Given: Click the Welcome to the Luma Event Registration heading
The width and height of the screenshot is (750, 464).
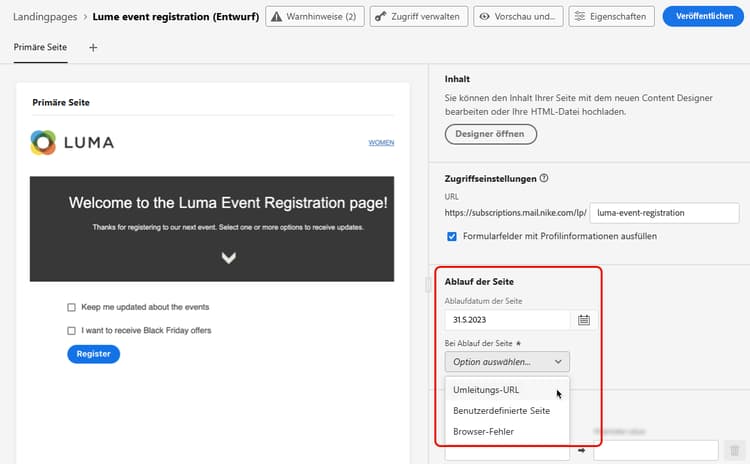Looking at the screenshot, I should (x=228, y=203).
